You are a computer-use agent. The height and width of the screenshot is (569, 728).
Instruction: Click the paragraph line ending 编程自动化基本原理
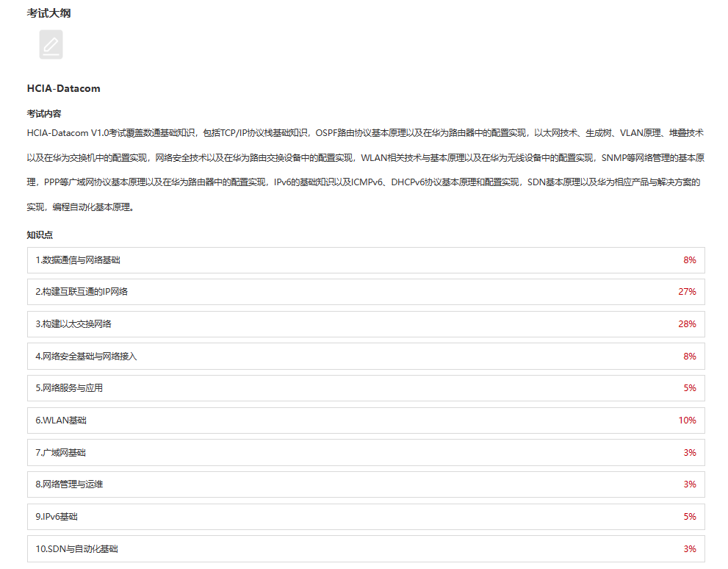click(x=81, y=207)
